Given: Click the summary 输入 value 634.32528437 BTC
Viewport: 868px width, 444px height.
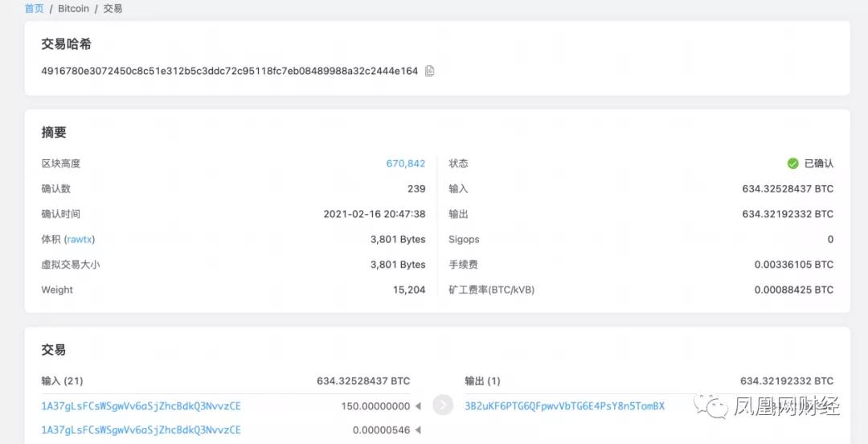Looking at the screenshot, I should point(788,189).
